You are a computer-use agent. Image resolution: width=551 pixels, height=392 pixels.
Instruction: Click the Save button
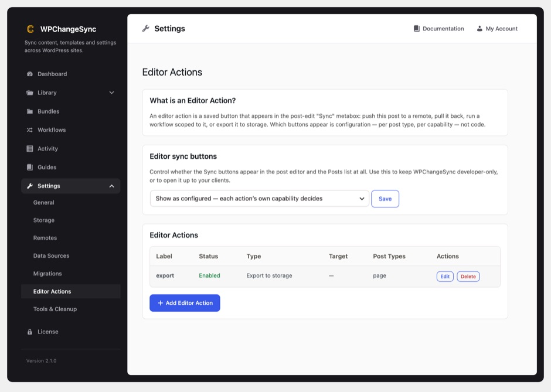pos(385,199)
